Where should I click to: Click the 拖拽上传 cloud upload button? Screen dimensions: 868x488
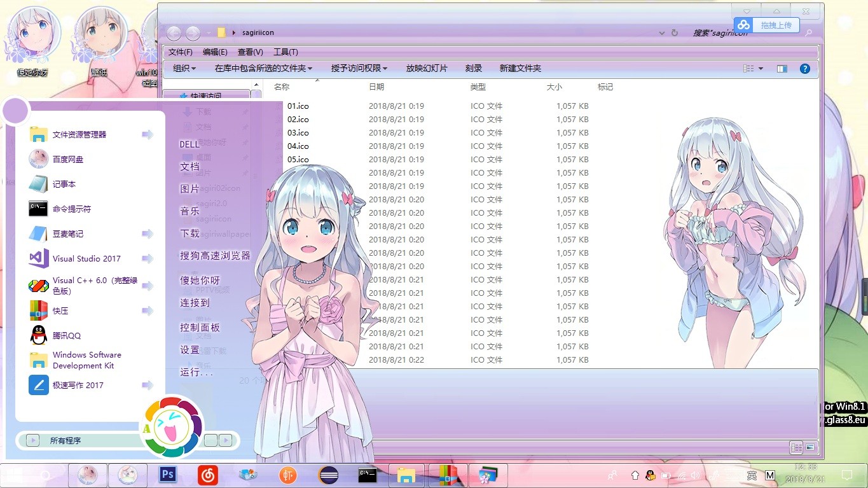coord(766,25)
